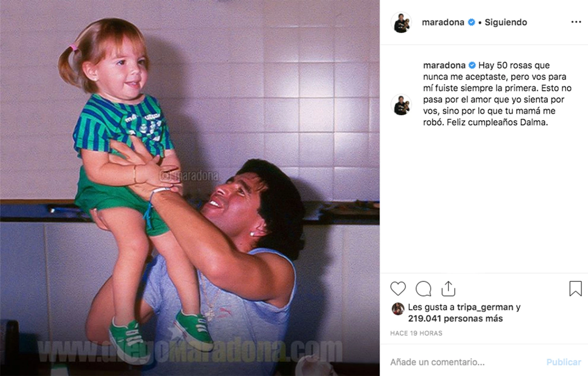Open the maradona username in the header
The height and width of the screenshot is (376, 588).
443,22
